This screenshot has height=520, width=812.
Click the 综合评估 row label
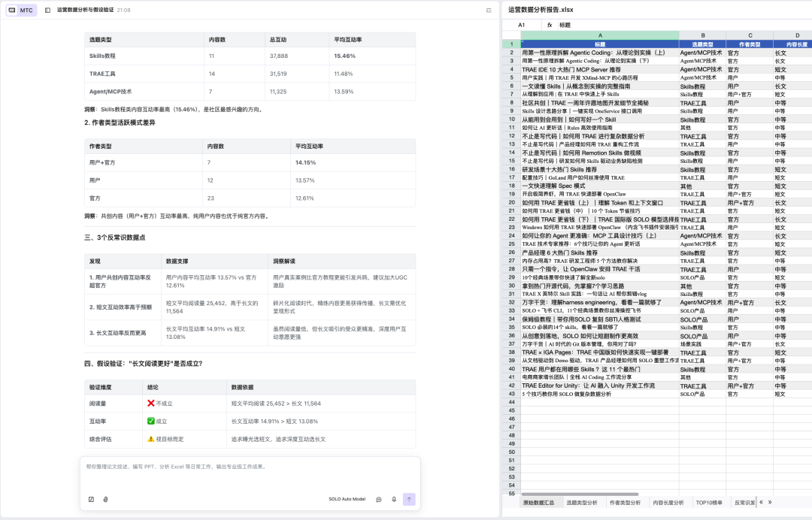click(101, 439)
